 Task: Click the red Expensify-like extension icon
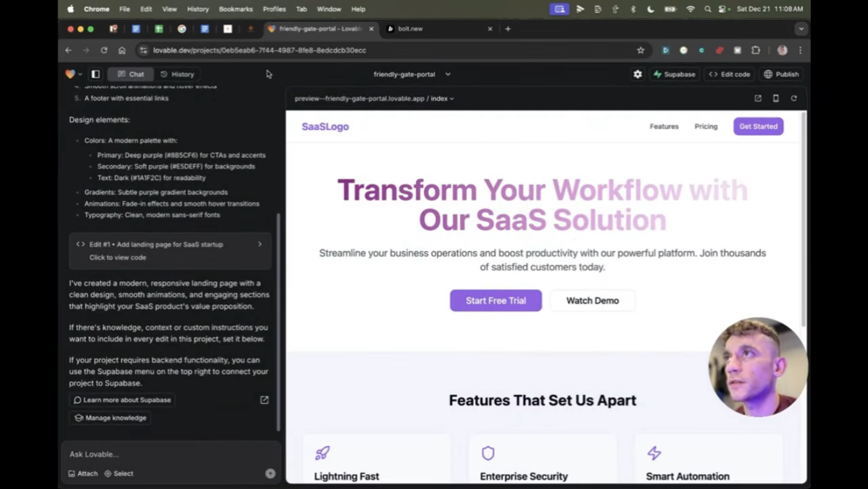pyautogui.click(x=719, y=50)
